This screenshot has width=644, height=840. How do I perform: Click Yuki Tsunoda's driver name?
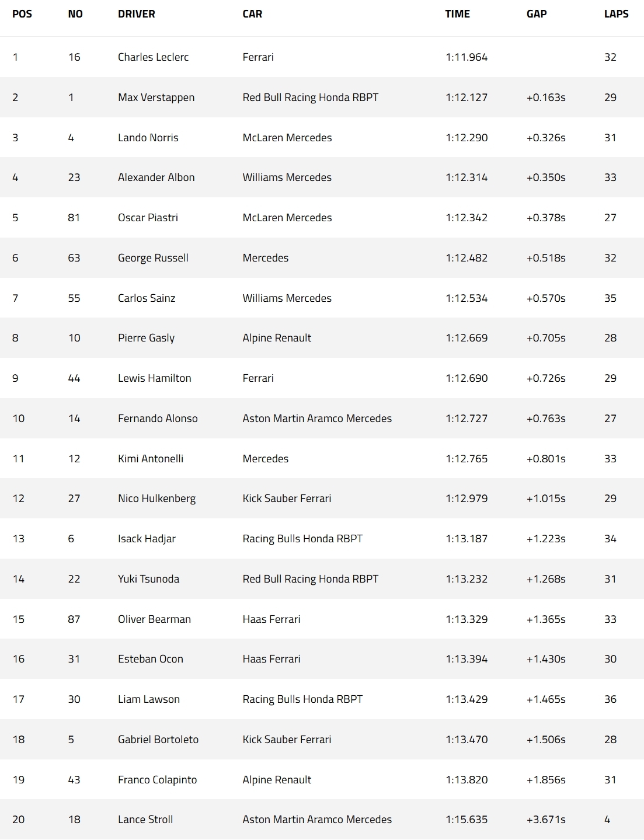click(x=148, y=579)
